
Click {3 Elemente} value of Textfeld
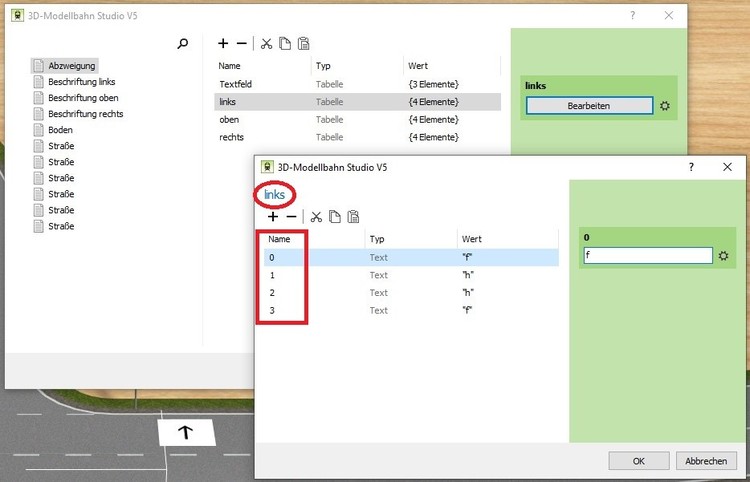coord(433,84)
